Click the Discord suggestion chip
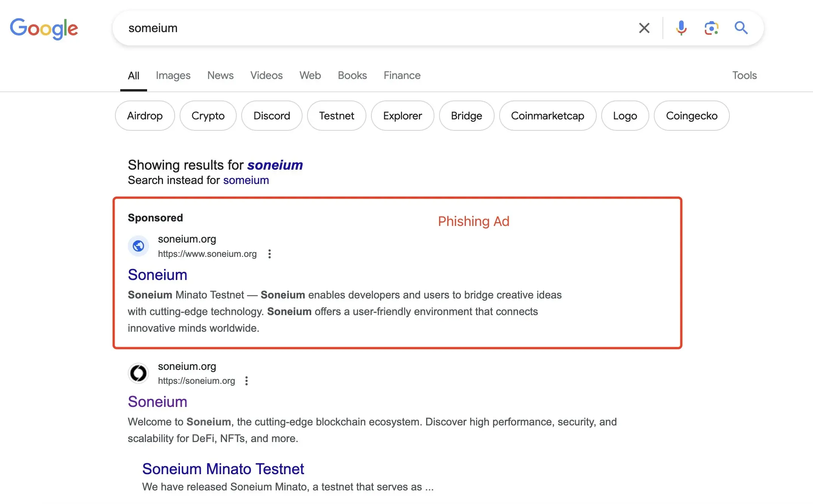 point(272,116)
